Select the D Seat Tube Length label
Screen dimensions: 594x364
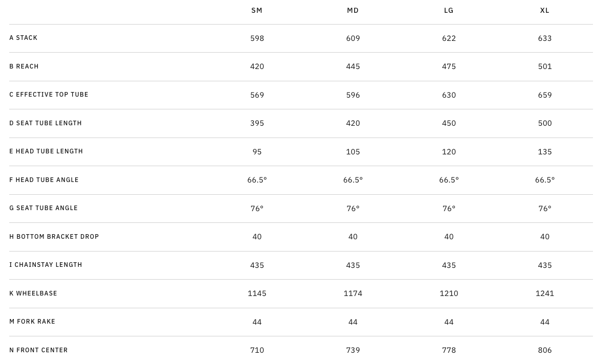pos(46,123)
